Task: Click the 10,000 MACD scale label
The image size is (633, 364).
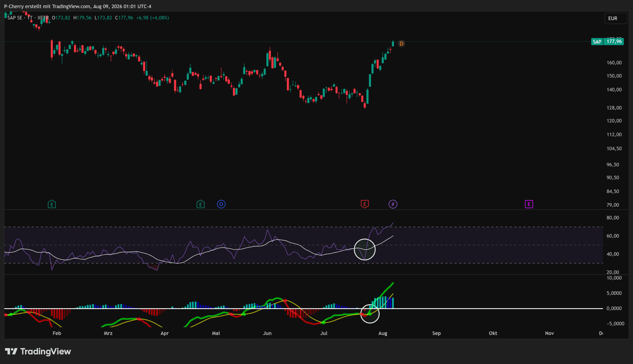Action: pos(614,278)
